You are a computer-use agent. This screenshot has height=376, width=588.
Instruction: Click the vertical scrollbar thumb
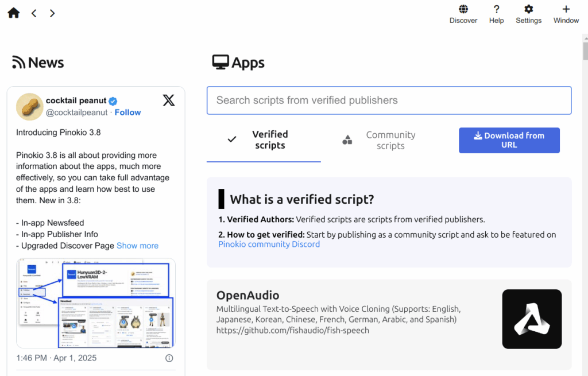point(585,51)
